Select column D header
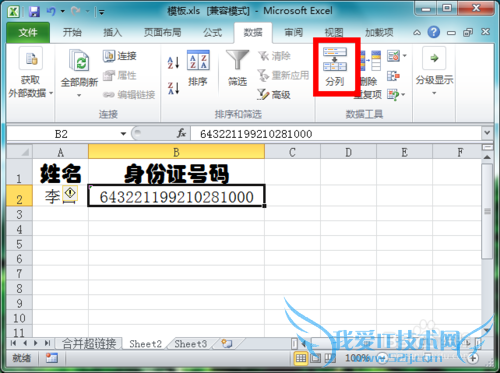Viewport: 500px width, 373px height. pos(348,152)
